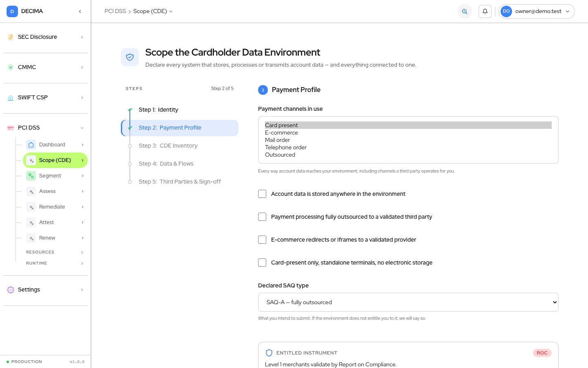
Task: Check Payment processing fully outsourced
Action: (x=262, y=217)
